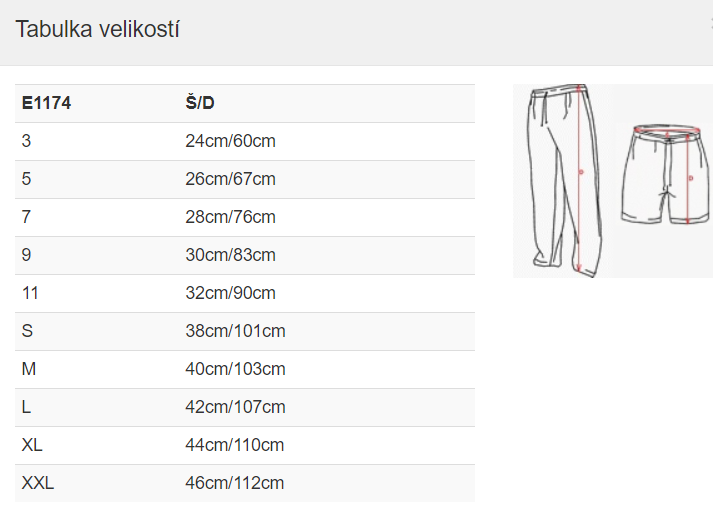The height and width of the screenshot is (530, 713).
Task: Click the size L row label
Action: pos(26,407)
